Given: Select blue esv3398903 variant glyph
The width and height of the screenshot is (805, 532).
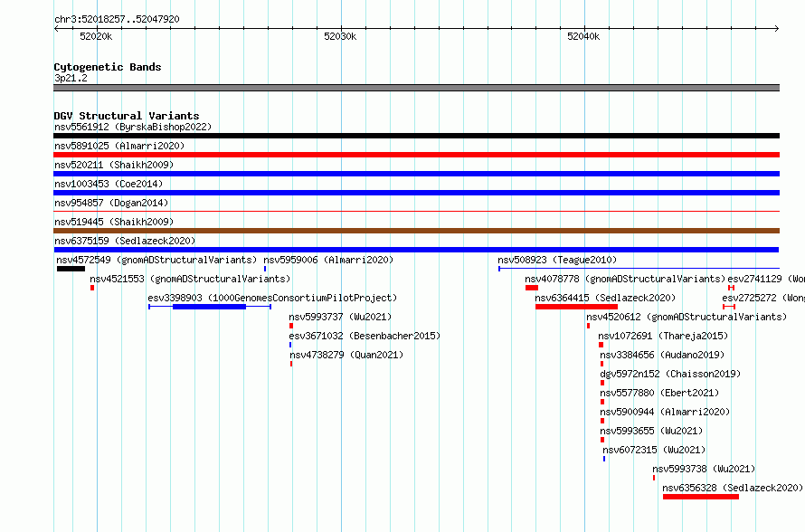Looking at the screenshot, I should [210, 307].
